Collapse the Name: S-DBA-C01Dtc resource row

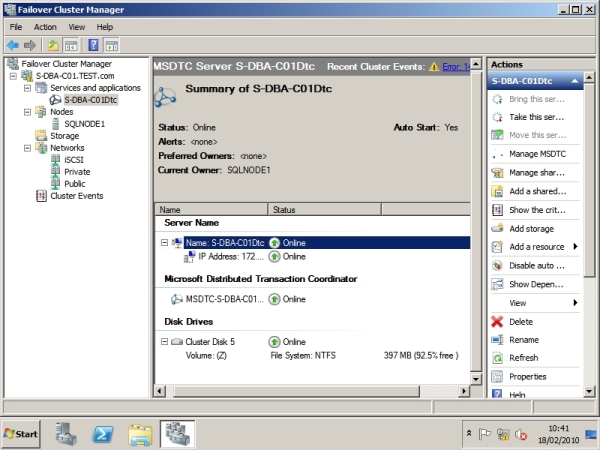click(164, 242)
